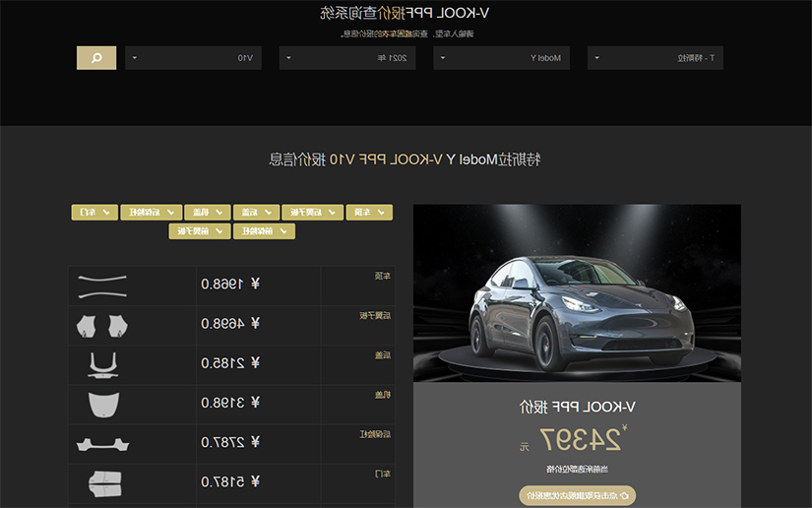
Task: Open the 2021 年 year dropdown
Action: coord(347,58)
